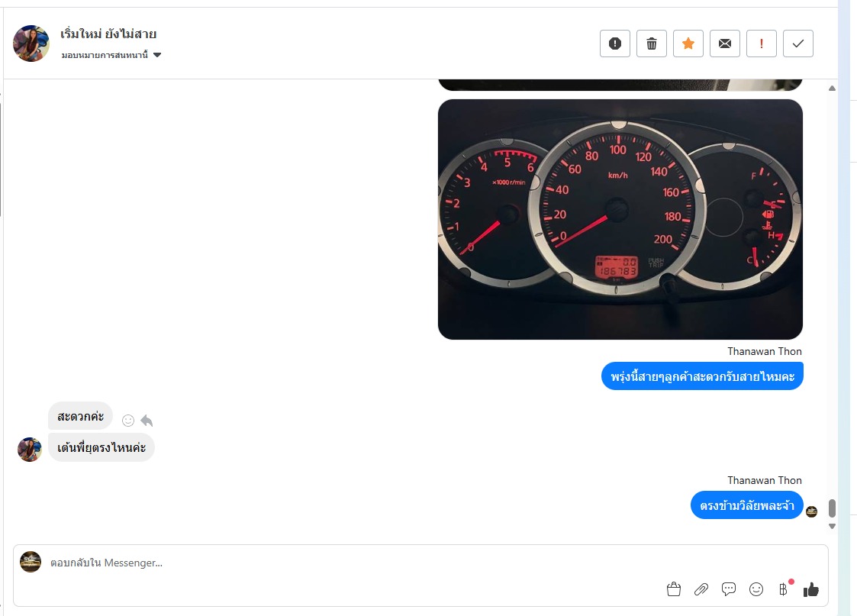Image resolution: width=857 pixels, height=616 pixels.
Task: Open the shopping bag products icon
Action: 674,589
